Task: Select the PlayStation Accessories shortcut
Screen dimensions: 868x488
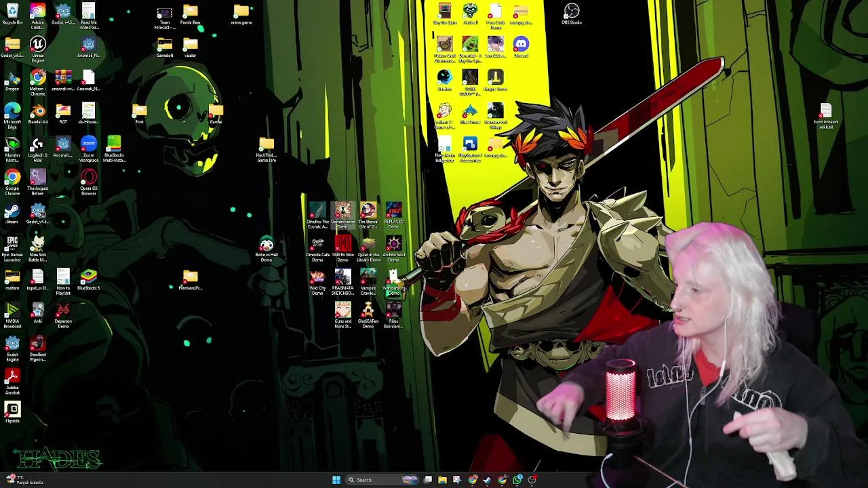Action: pos(470,150)
